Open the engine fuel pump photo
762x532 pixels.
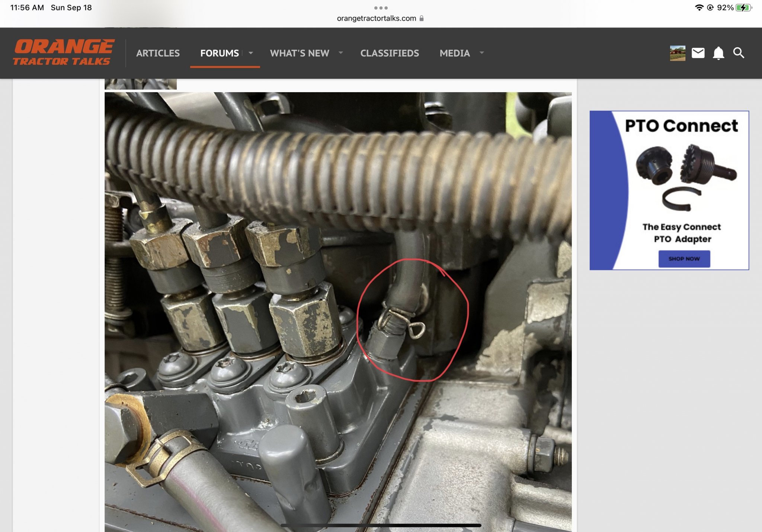[x=338, y=312]
